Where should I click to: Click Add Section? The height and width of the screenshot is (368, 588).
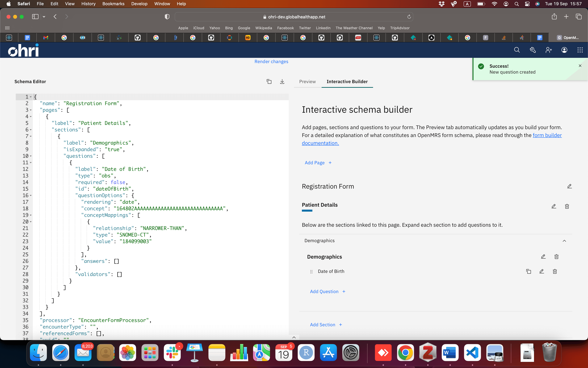(x=326, y=325)
